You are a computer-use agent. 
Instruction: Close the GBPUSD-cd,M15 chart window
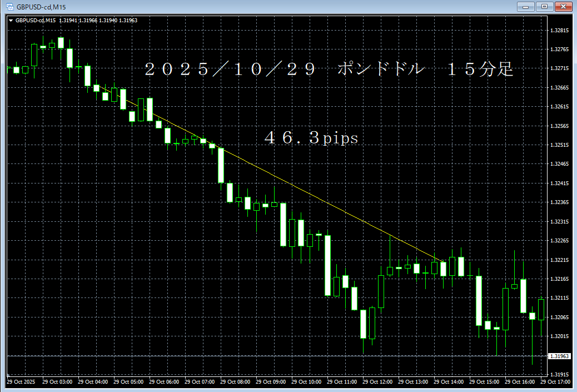pos(563,6)
